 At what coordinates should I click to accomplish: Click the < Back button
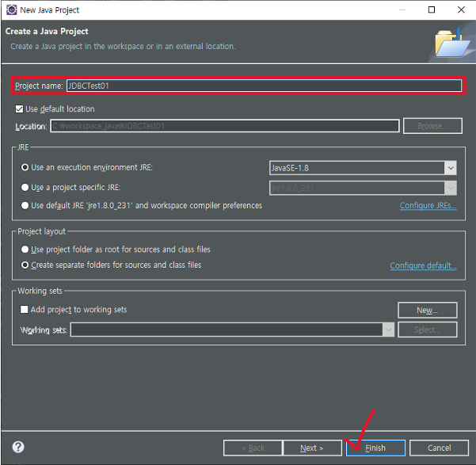253,448
